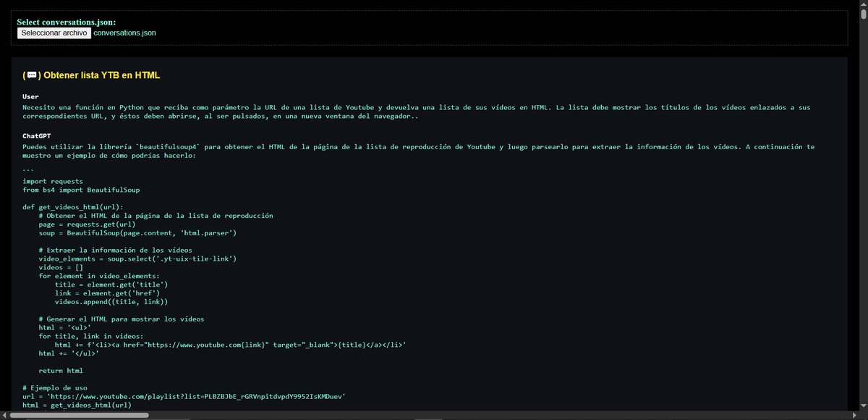Click the '# Obtener el HTML de la página' comment
Viewport: 868px width, 420px height.
tap(156, 216)
